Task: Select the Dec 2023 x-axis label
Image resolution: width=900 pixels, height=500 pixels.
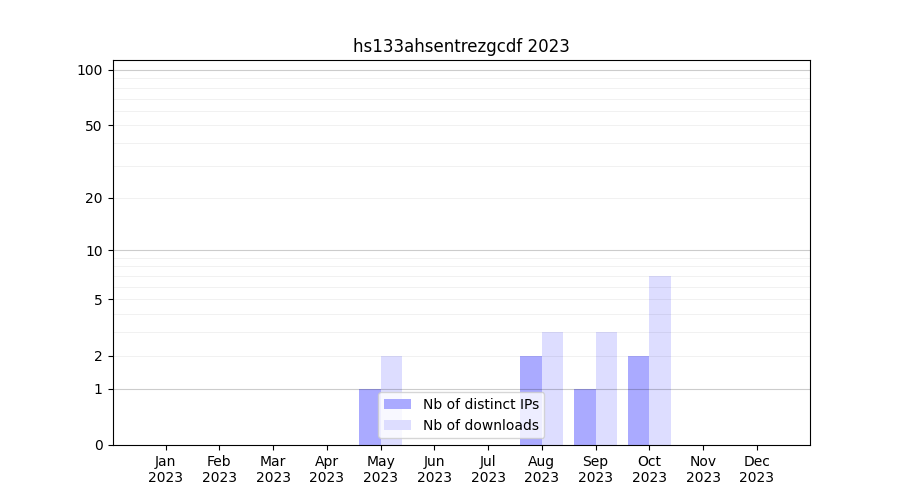Action: click(x=756, y=469)
